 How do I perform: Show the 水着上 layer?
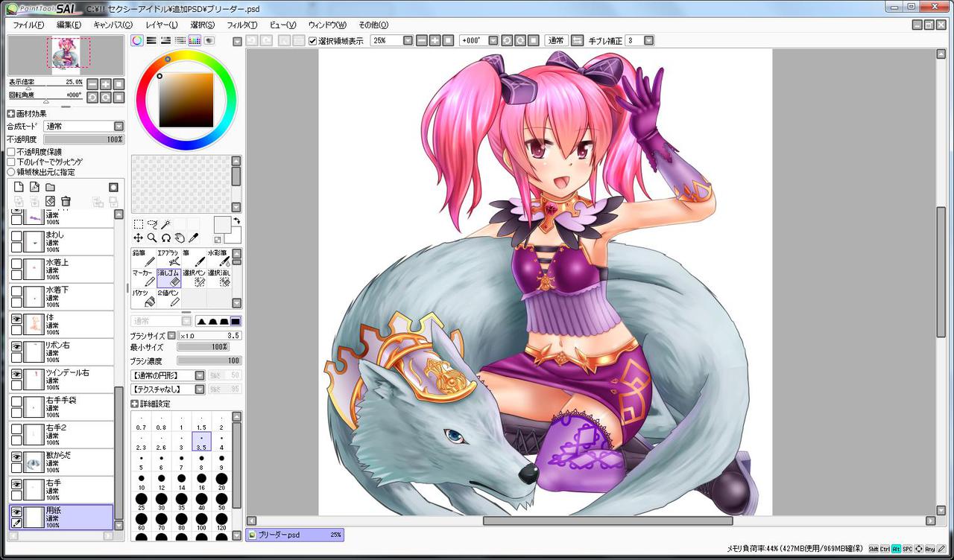[x=16, y=263]
